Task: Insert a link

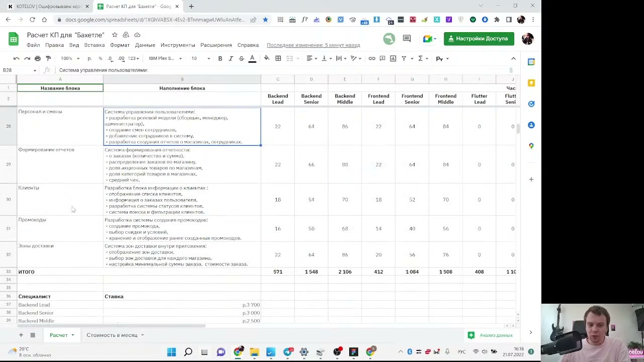Action: click(x=372, y=58)
